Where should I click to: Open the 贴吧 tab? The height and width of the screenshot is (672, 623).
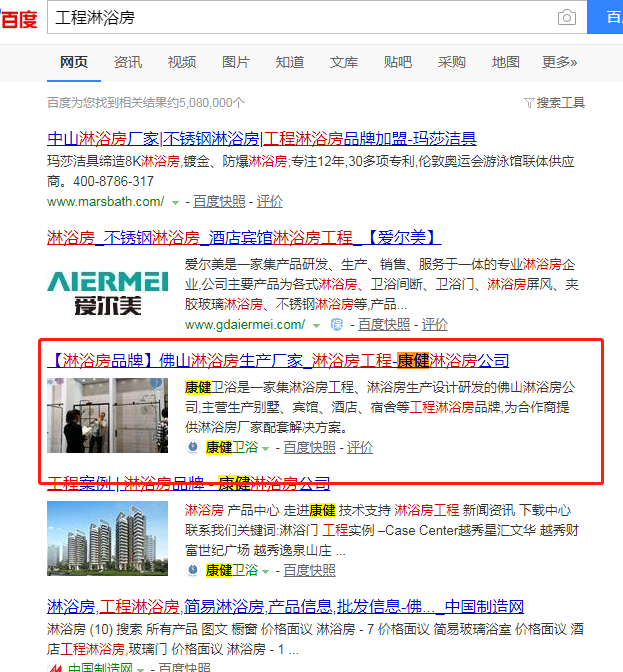398,62
